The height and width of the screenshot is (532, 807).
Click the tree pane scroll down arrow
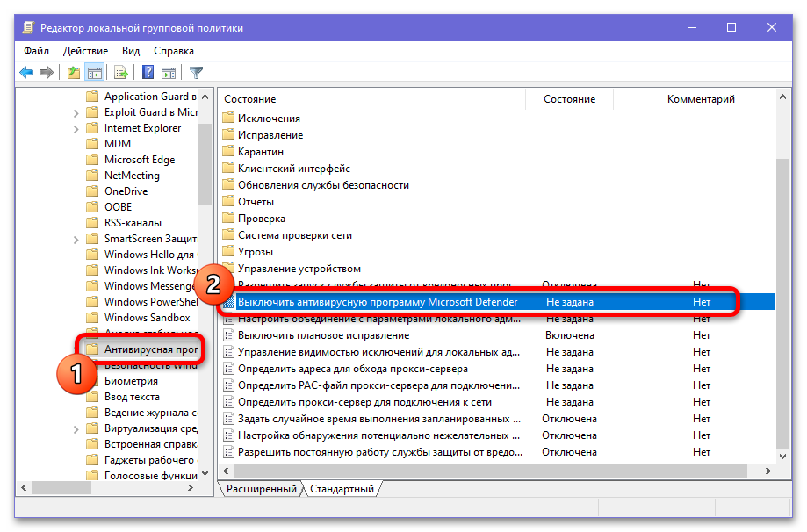[205, 473]
